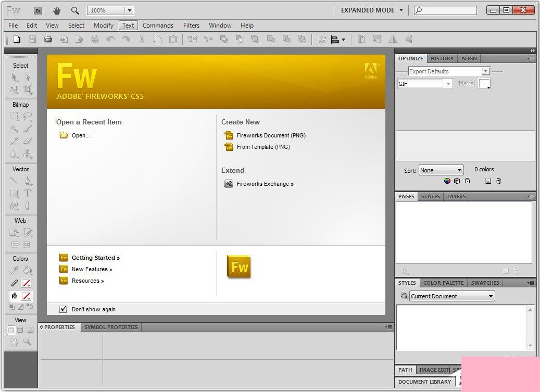Open Adobe Bridge with Br icon
540x392 pixels.
click(38, 10)
